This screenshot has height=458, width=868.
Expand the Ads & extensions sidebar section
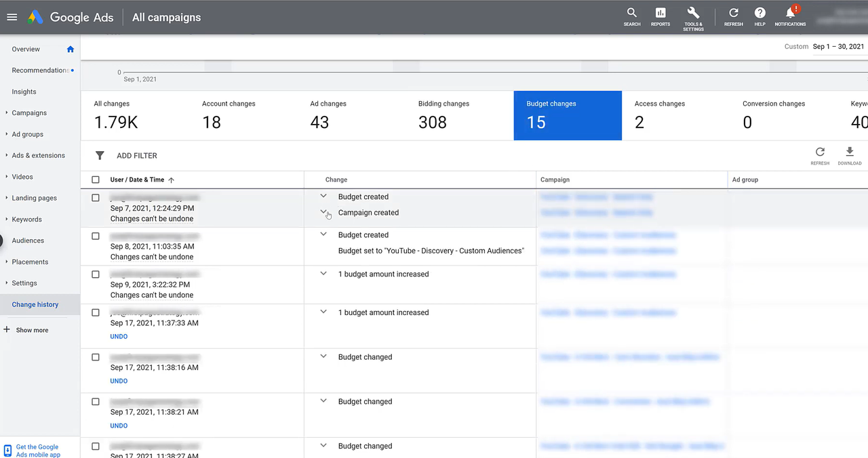pyautogui.click(x=6, y=155)
